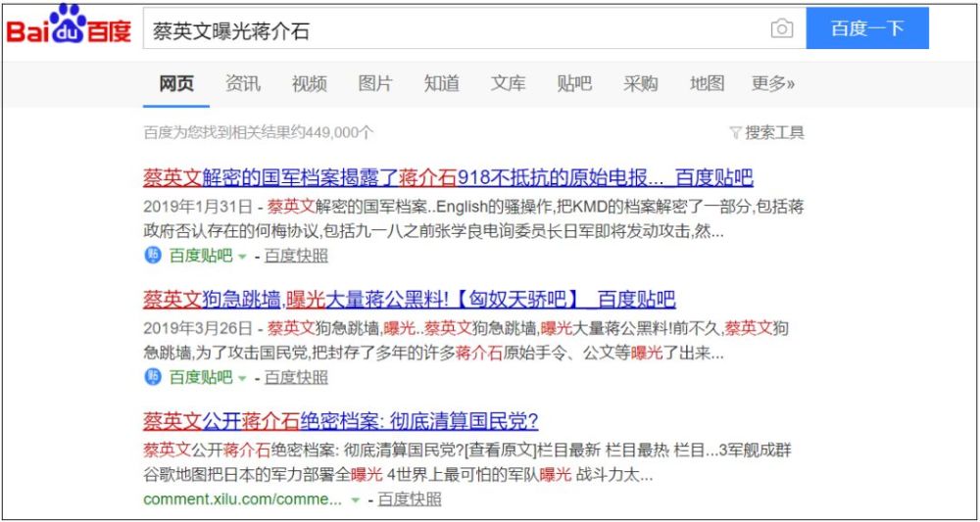The image size is (980, 522).
Task: Click date 2019年3月26日 in second snippet
Action: (x=198, y=328)
